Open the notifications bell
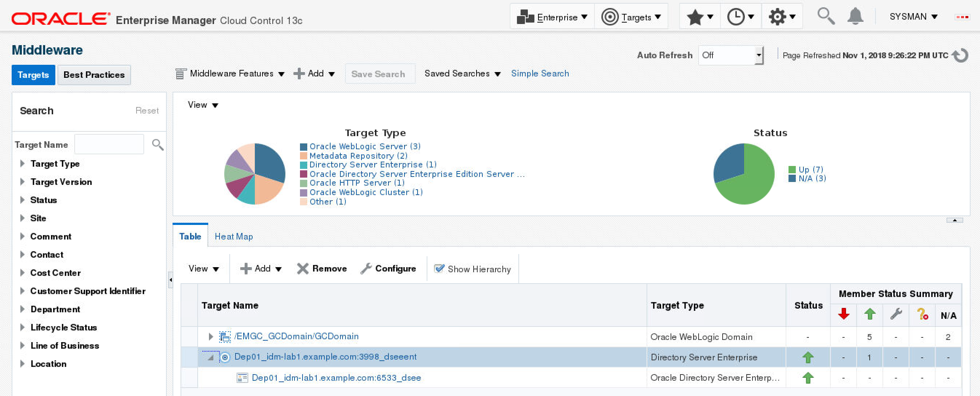980x396 pixels. pyautogui.click(x=855, y=16)
